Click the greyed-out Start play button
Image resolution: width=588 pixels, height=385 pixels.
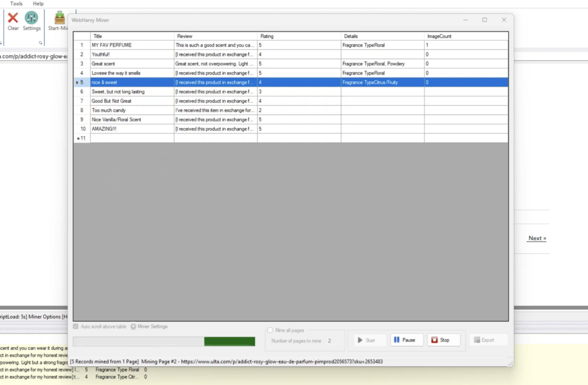[366, 340]
